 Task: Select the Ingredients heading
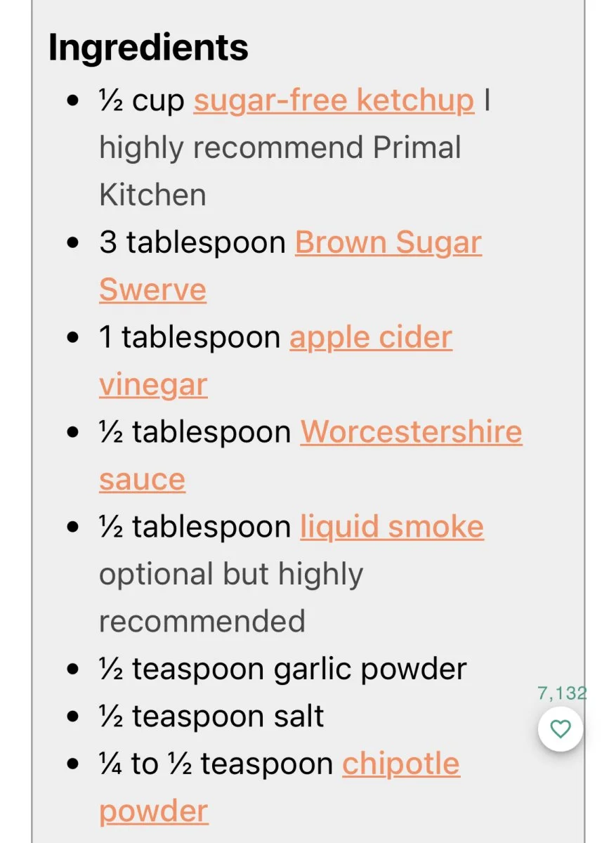pos(148,48)
